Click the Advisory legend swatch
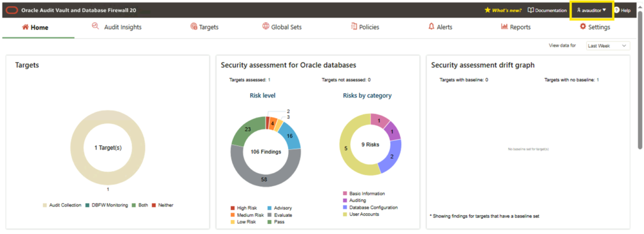The width and height of the screenshot is (644, 234). [x=270, y=208]
